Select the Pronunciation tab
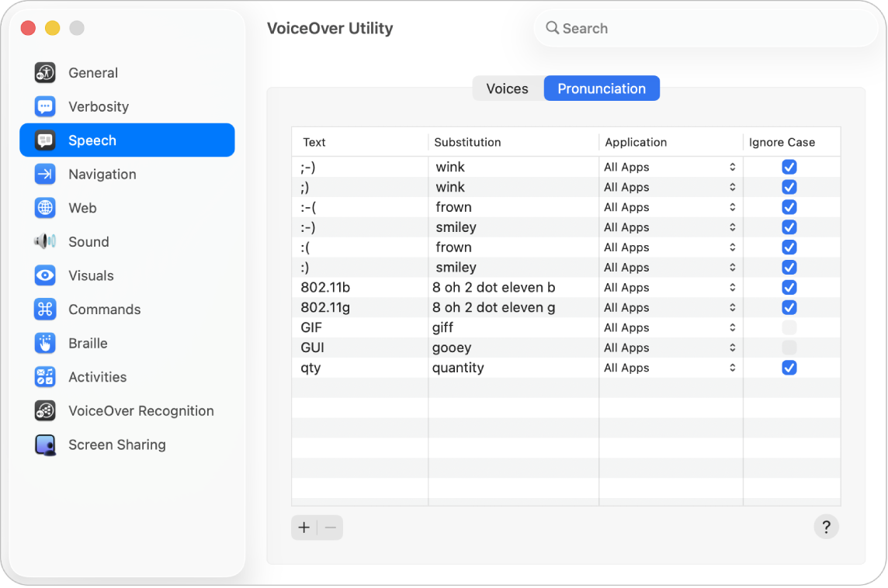 [x=602, y=88]
